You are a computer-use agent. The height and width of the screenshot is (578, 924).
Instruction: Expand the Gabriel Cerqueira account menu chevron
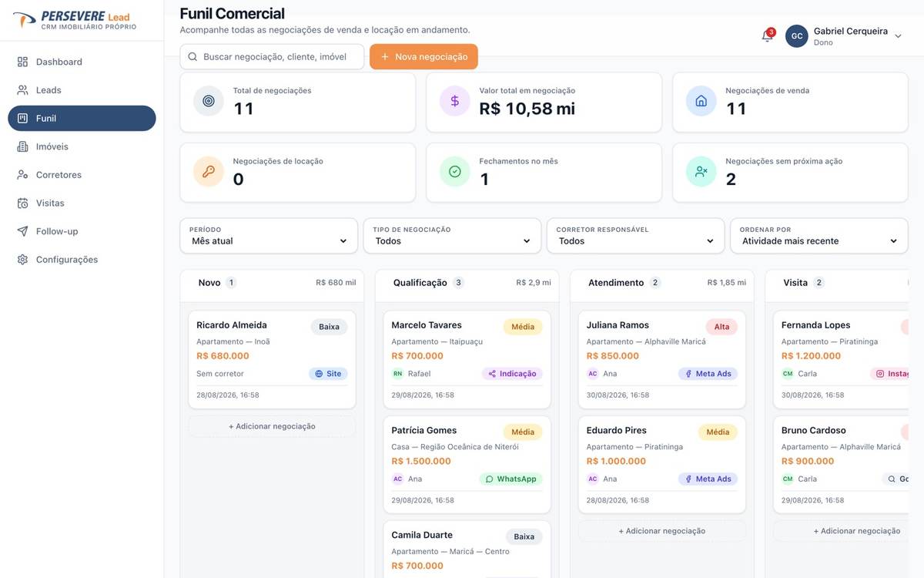click(898, 36)
